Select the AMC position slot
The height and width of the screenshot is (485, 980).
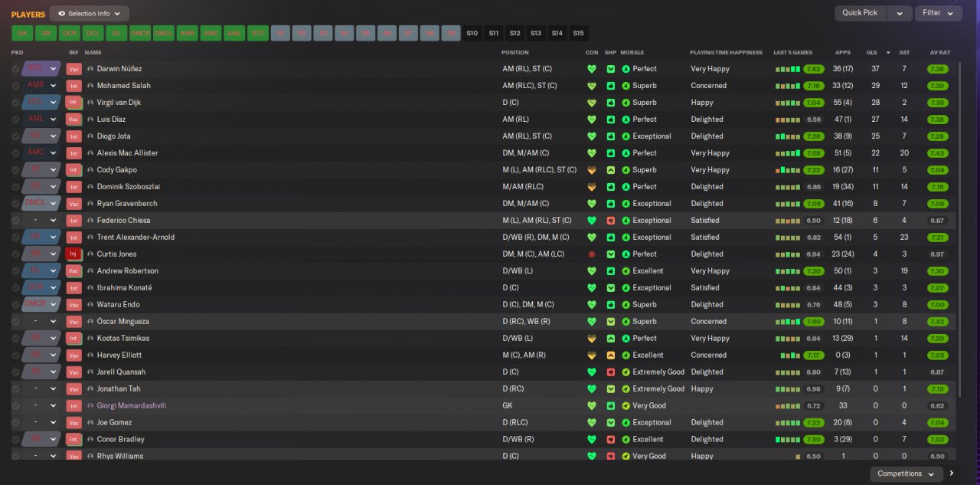click(x=211, y=34)
